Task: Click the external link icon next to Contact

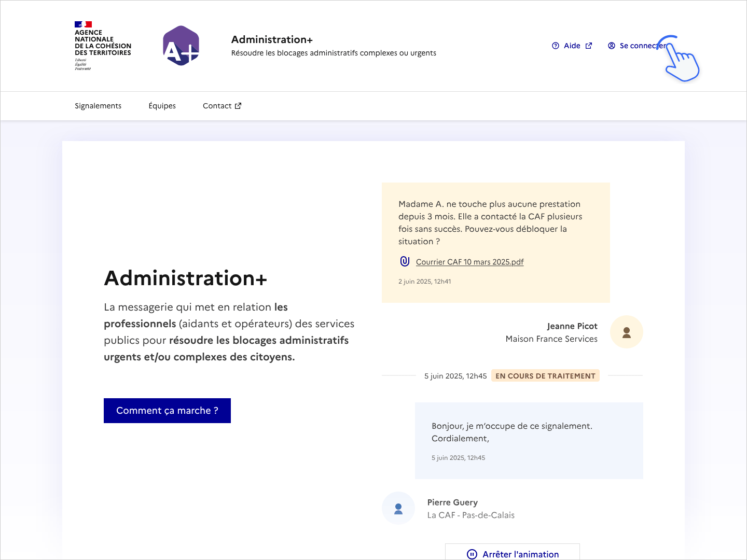Action: click(x=238, y=105)
